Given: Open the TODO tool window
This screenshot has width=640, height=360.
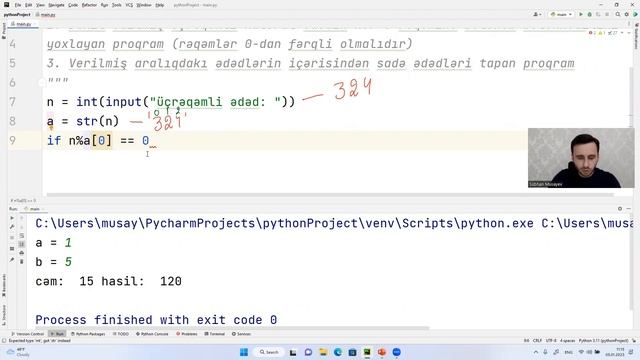Looking at the screenshot, I should [x=120, y=334].
